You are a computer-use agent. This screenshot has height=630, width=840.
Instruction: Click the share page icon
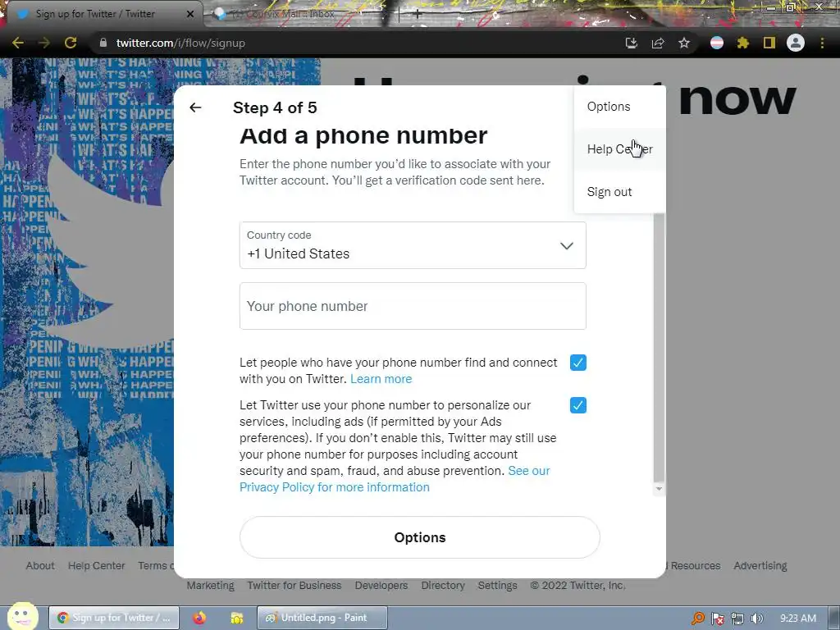pos(658,43)
